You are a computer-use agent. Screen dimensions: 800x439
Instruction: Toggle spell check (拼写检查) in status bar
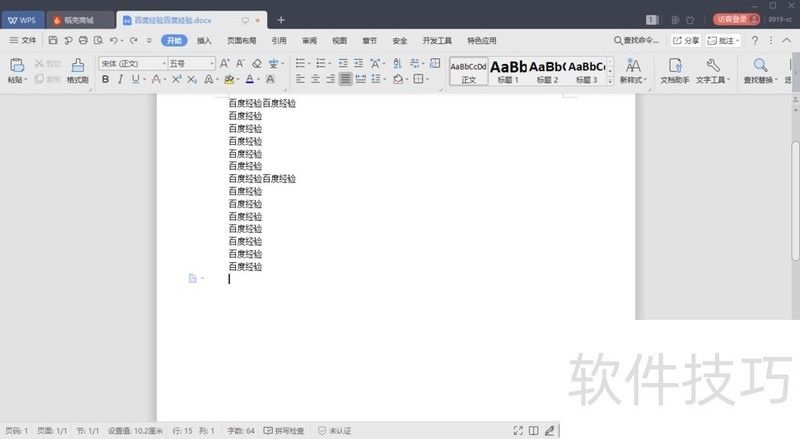point(284,431)
